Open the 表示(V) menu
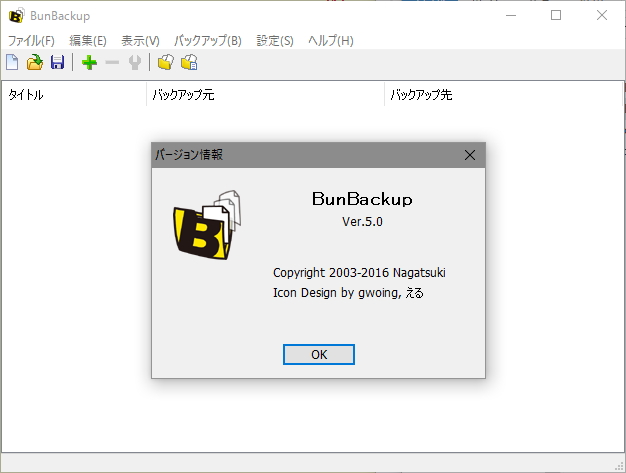This screenshot has width=626, height=473. [x=140, y=41]
